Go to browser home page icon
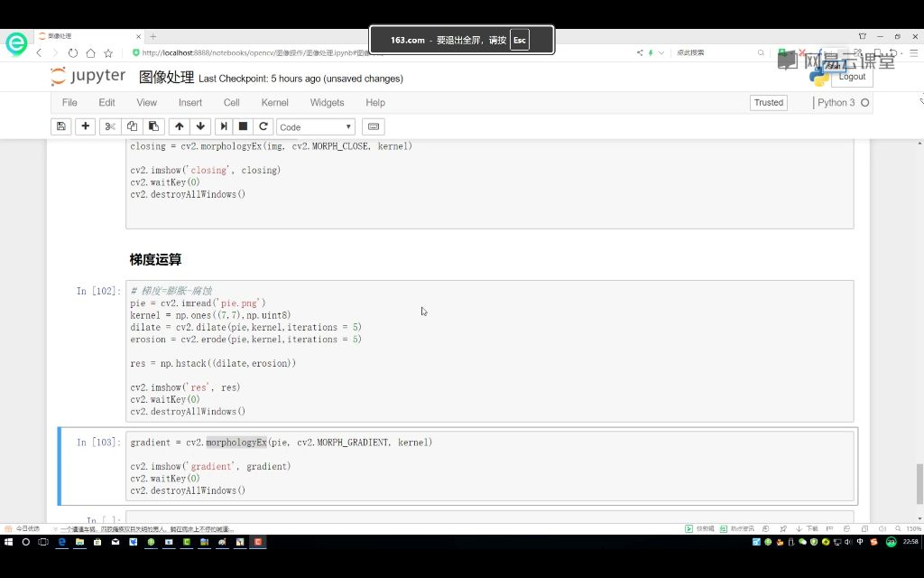 (90, 53)
